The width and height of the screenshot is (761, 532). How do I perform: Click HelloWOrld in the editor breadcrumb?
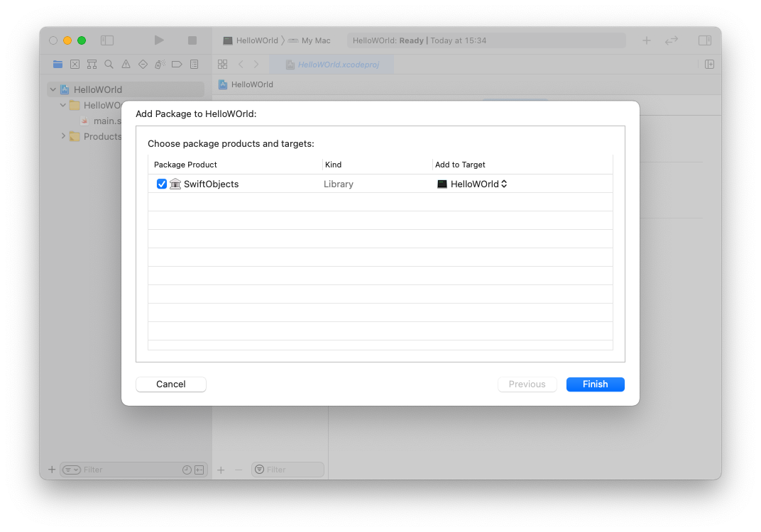pos(246,84)
